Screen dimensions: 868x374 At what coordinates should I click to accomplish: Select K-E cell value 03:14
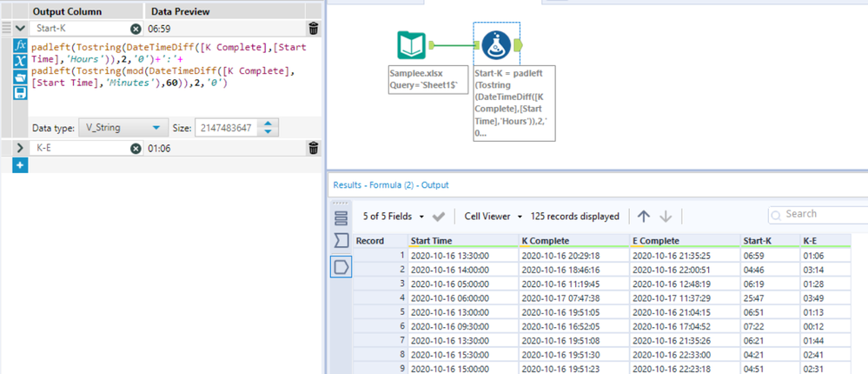(825, 270)
